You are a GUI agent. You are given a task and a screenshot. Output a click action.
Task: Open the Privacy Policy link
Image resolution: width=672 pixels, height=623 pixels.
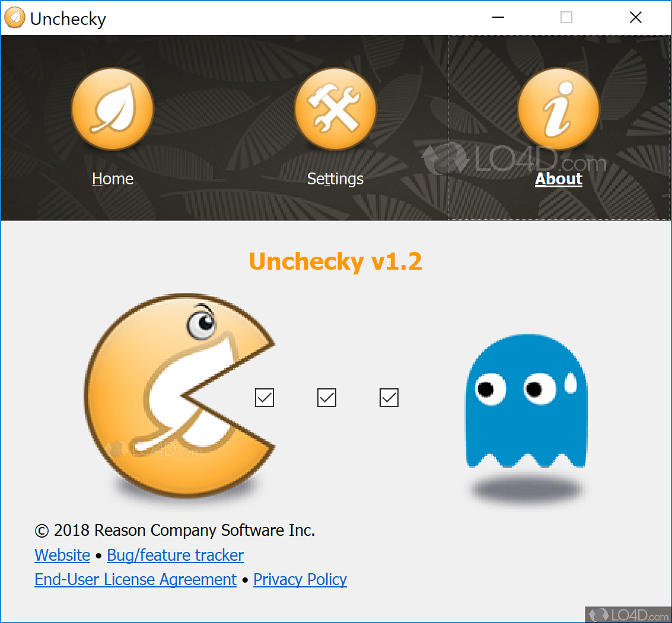coord(300,579)
